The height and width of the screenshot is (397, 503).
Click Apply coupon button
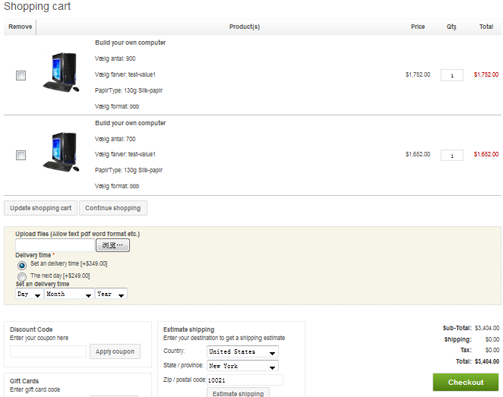pos(115,352)
